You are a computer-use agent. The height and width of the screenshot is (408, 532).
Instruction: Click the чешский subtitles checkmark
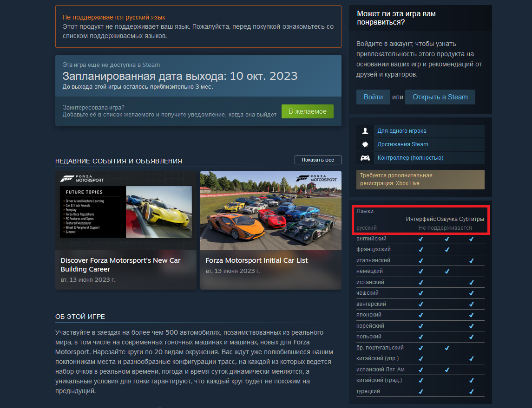[x=471, y=293]
